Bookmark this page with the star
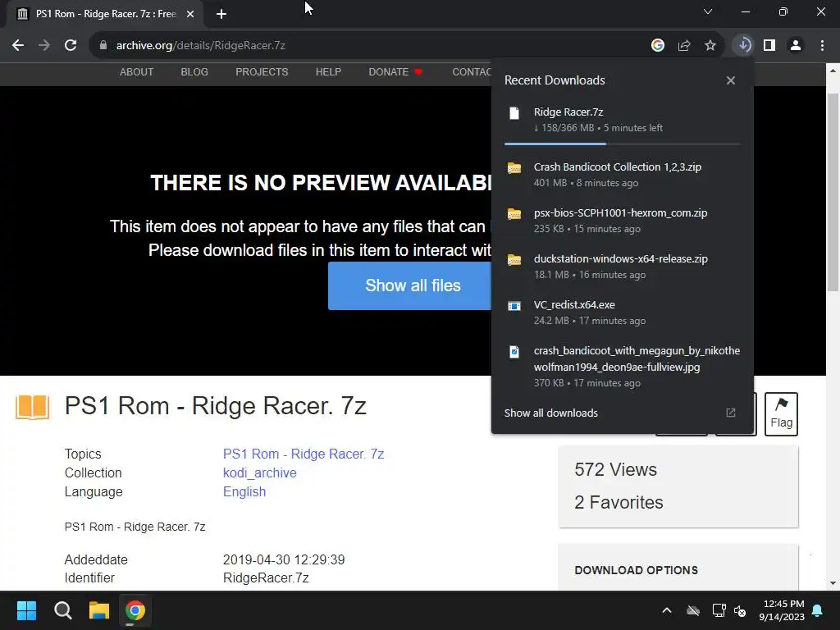The height and width of the screenshot is (630, 840). click(x=710, y=46)
